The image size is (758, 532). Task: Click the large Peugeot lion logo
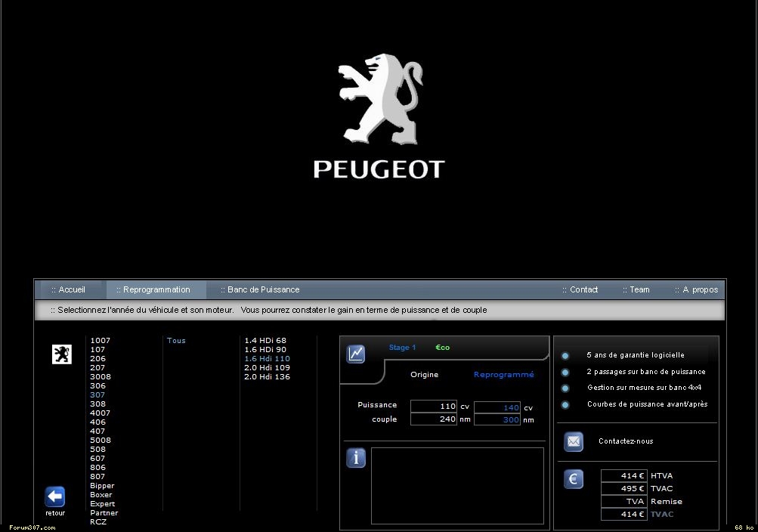pos(379,98)
